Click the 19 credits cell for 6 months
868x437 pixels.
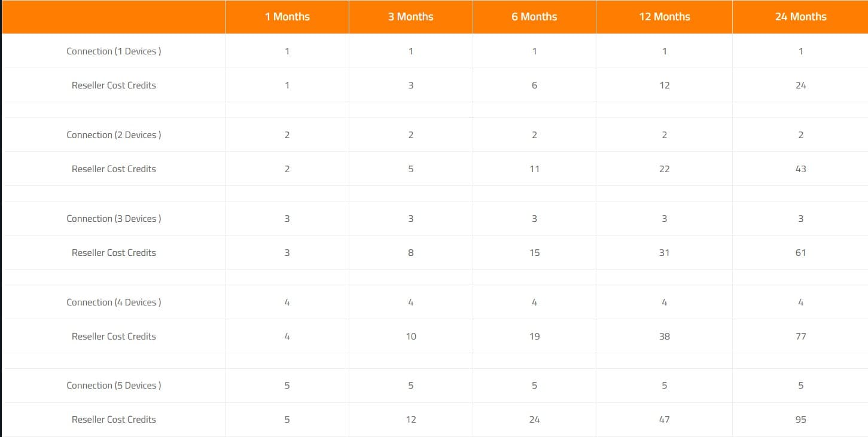click(534, 337)
